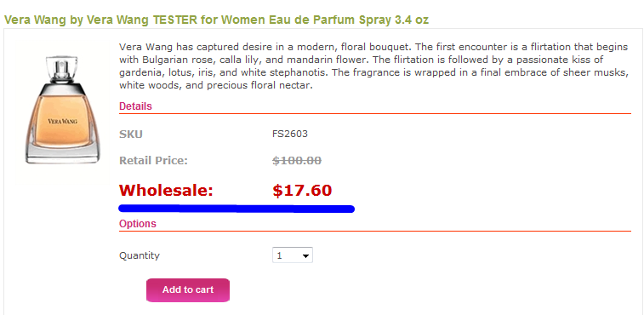Viewport: 644px width, 315px height.
Task: Click the Quantity dropdown's black arrow
Action: (305, 256)
